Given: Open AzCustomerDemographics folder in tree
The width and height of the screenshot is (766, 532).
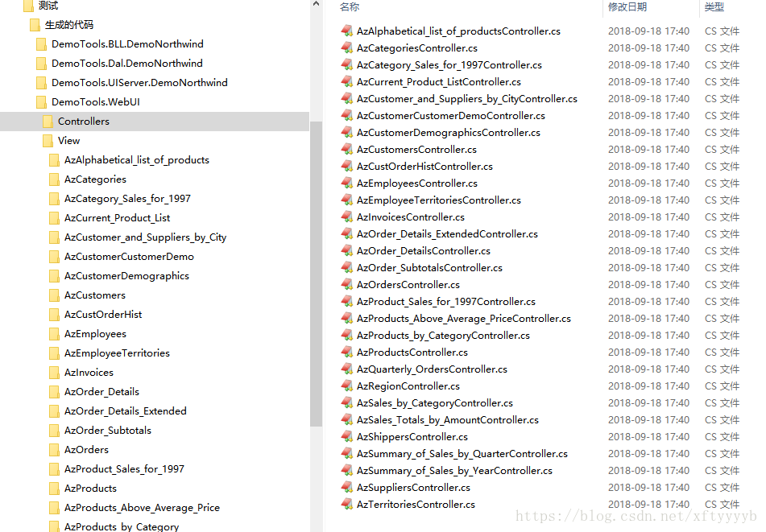Looking at the screenshot, I should tap(126, 276).
